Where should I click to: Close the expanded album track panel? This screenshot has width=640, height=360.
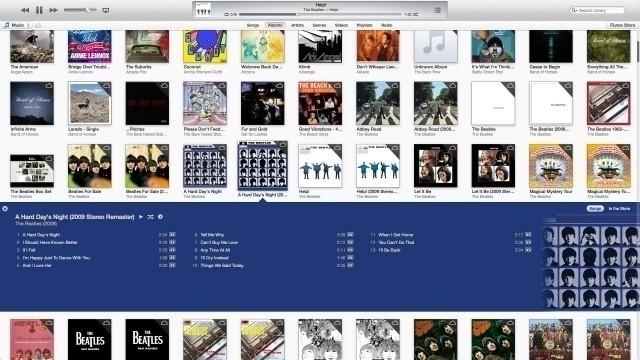tap(5, 209)
